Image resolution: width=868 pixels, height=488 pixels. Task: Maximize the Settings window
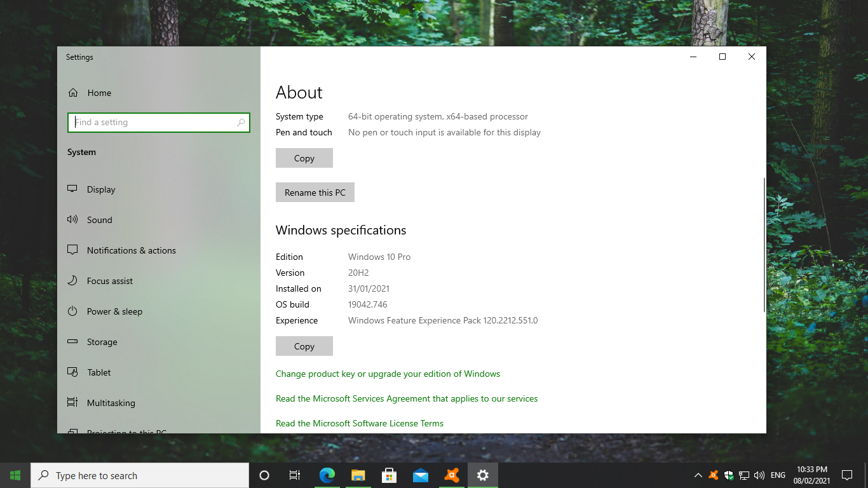722,57
